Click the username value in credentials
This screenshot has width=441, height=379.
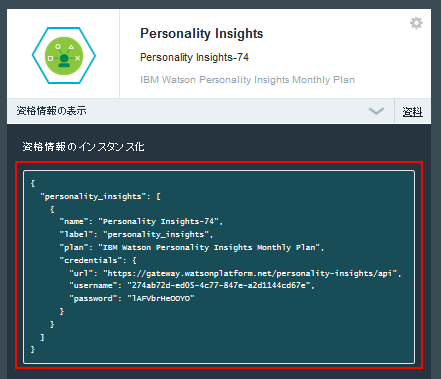(x=219, y=285)
